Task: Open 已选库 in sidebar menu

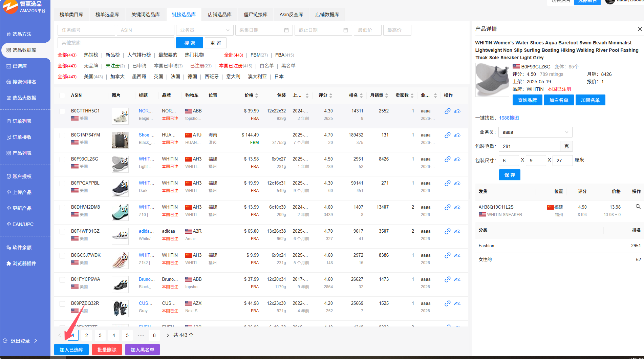Action: pyautogui.click(x=20, y=66)
